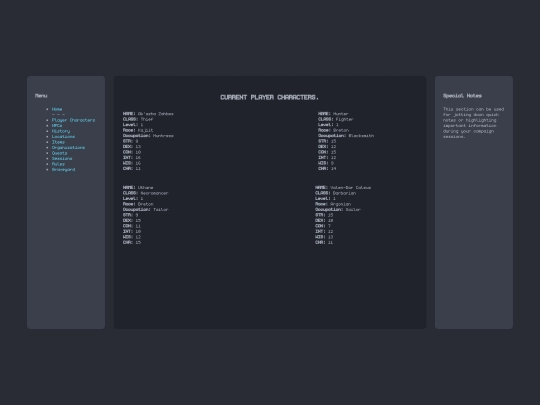Go to the Player Characters page
The height and width of the screenshot is (405, 540).
pos(73,120)
